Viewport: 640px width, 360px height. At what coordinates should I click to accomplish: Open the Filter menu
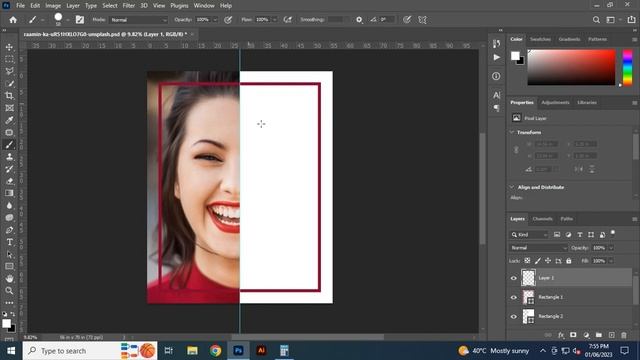(129, 6)
